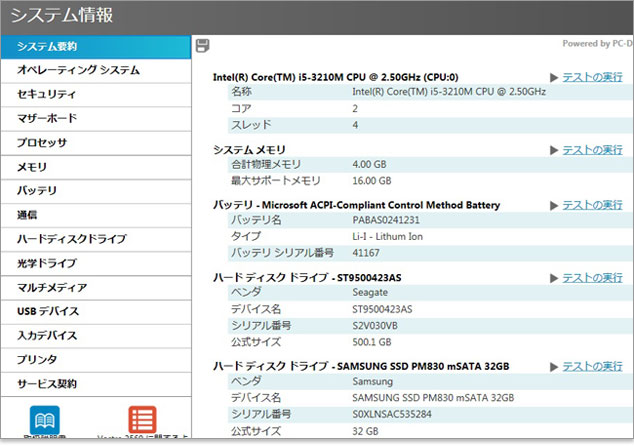
Task: Open the プロセッサ sidebar item
Action: (x=95, y=143)
